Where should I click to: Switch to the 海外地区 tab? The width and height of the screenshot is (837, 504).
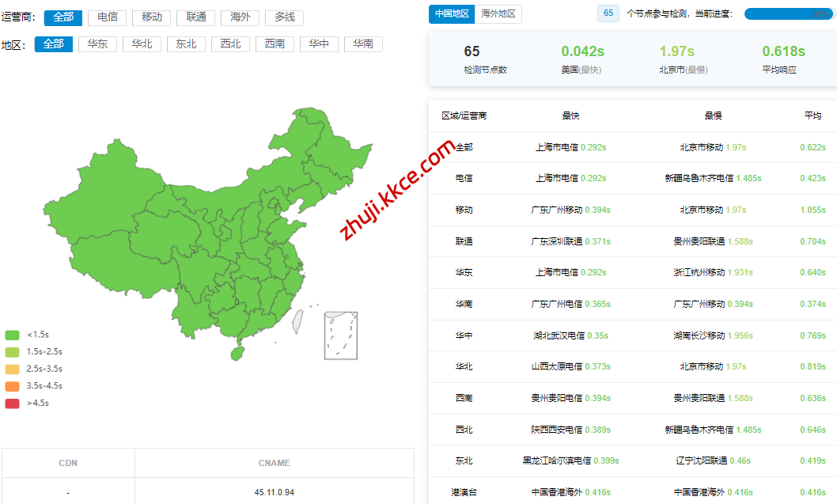[498, 14]
